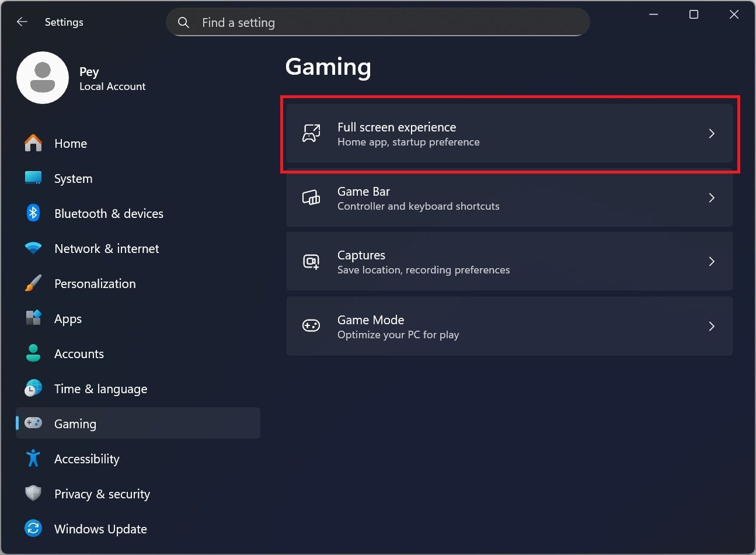Click the Personalization paintbrush icon
This screenshot has height=555, width=756.
(33, 283)
